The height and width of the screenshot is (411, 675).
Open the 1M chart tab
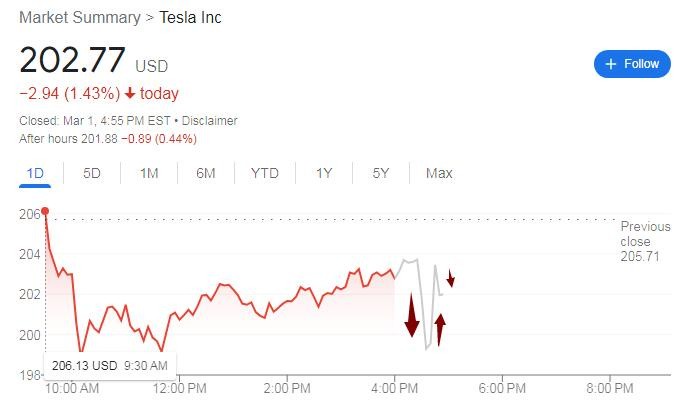149,173
